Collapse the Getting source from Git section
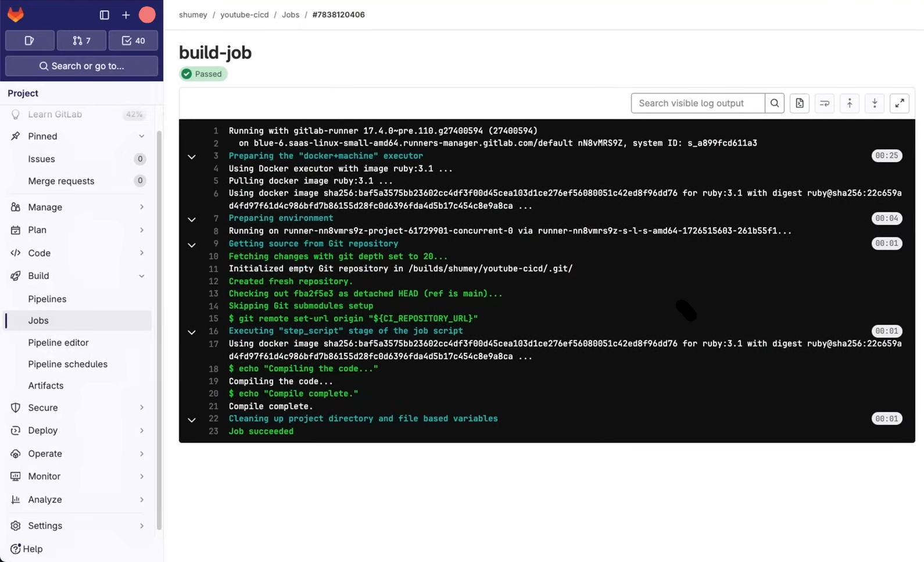Image resolution: width=924 pixels, height=562 pixels. click(192, 245)
